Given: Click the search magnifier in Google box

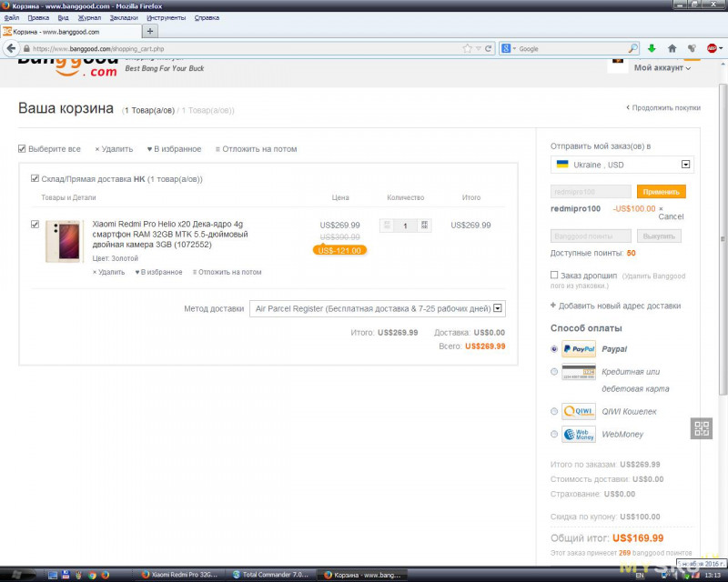Looking at the screenshot, I should pos(632,48).
